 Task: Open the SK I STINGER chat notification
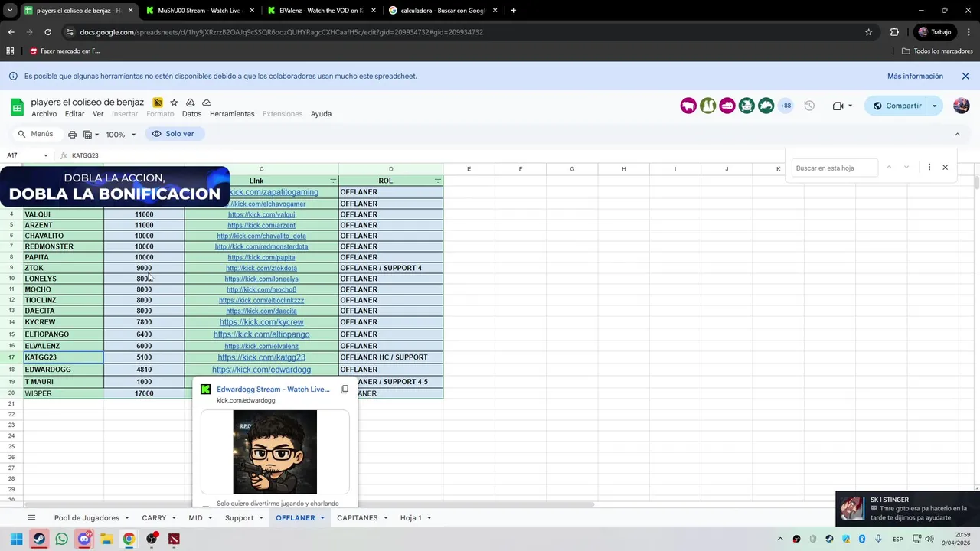point(907,508)
